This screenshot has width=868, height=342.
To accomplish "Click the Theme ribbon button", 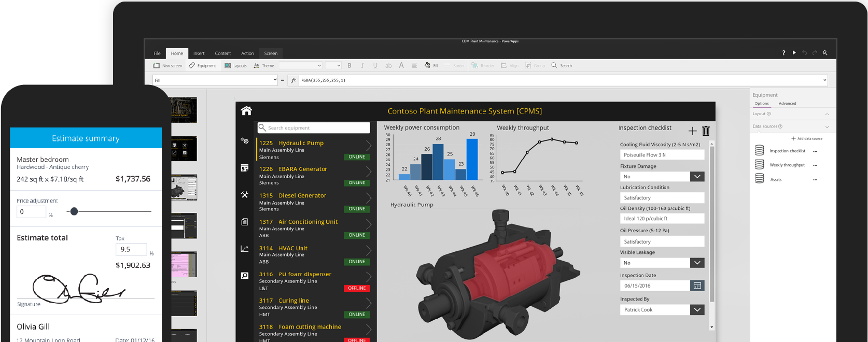I will coord(264,66).
